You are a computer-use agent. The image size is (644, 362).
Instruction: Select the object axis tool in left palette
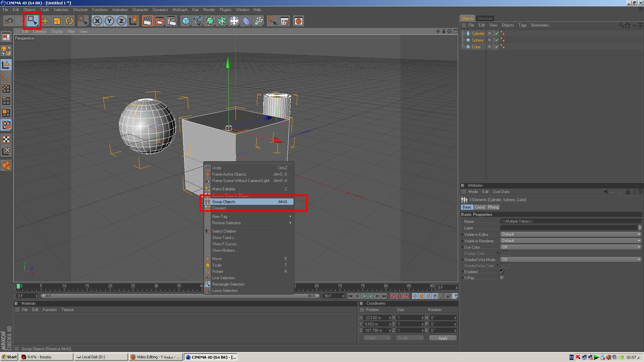[6, 76]
